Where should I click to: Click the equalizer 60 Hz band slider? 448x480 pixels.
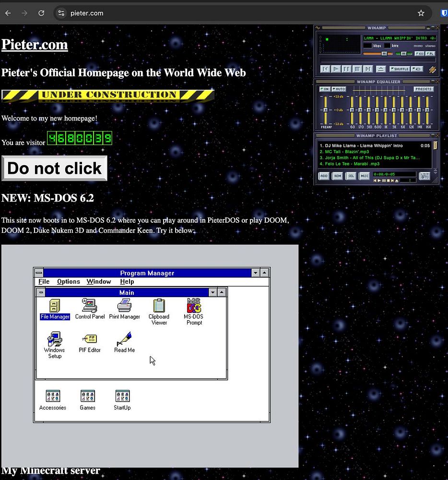352,109
